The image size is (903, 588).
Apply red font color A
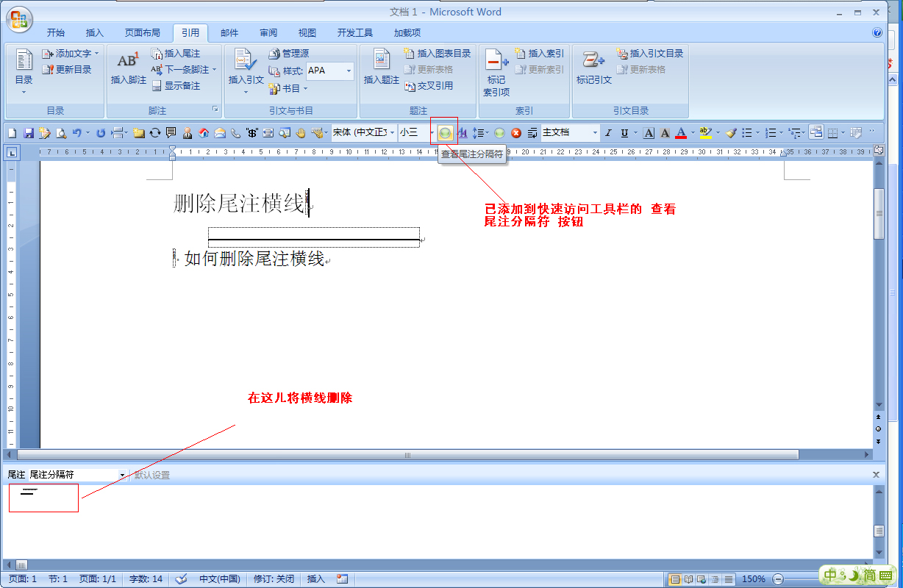pyautogui.click(x=681, y=133)
